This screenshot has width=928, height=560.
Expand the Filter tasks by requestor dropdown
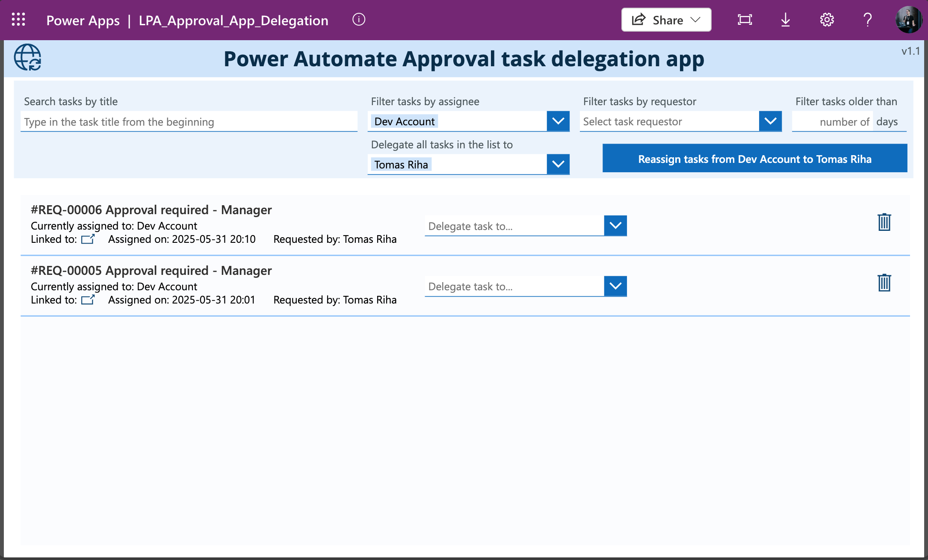click(770, 121)
